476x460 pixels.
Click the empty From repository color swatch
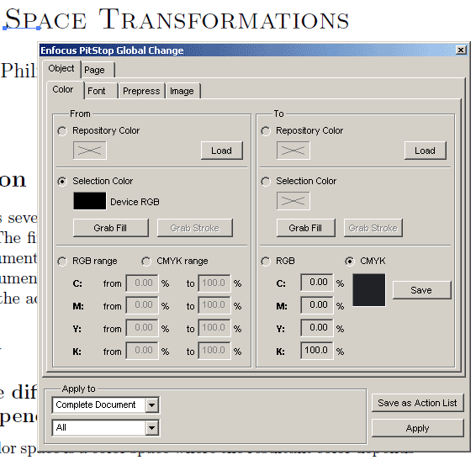pyautogui.click(x=90, y=151)
